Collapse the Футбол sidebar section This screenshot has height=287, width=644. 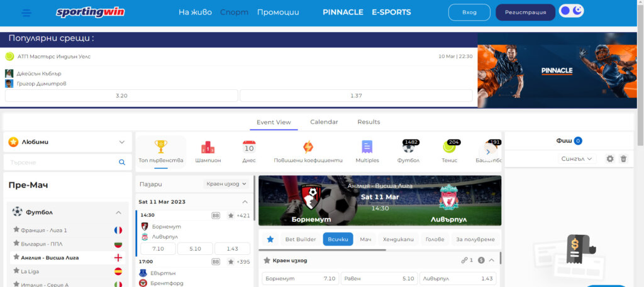pyautogui.click(x=118, y=212)
